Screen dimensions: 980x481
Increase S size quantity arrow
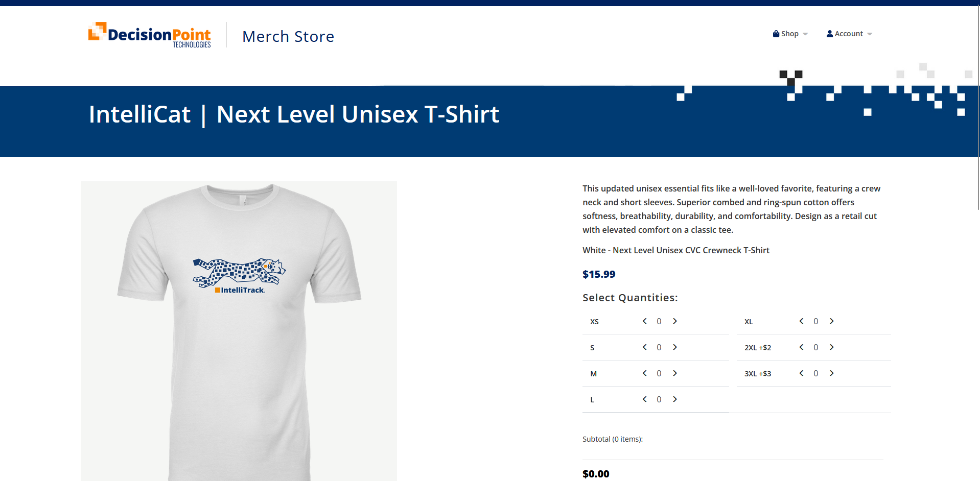(675, 347)
